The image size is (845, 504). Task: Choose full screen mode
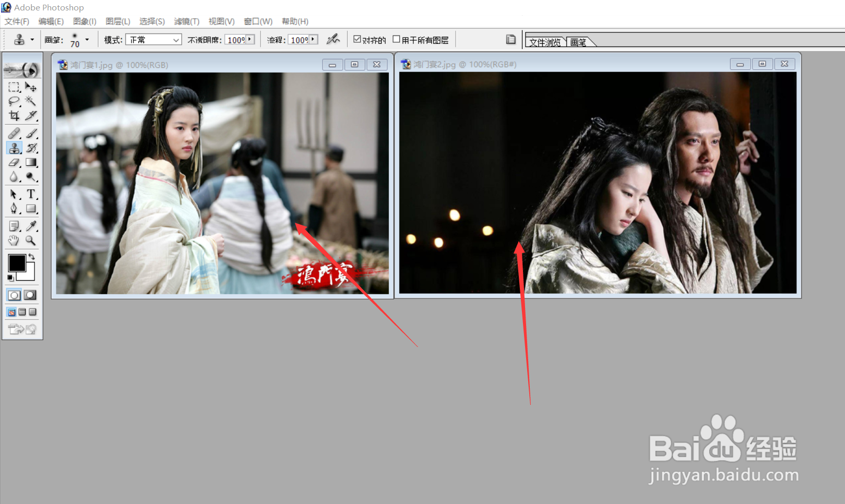[32, 312]
